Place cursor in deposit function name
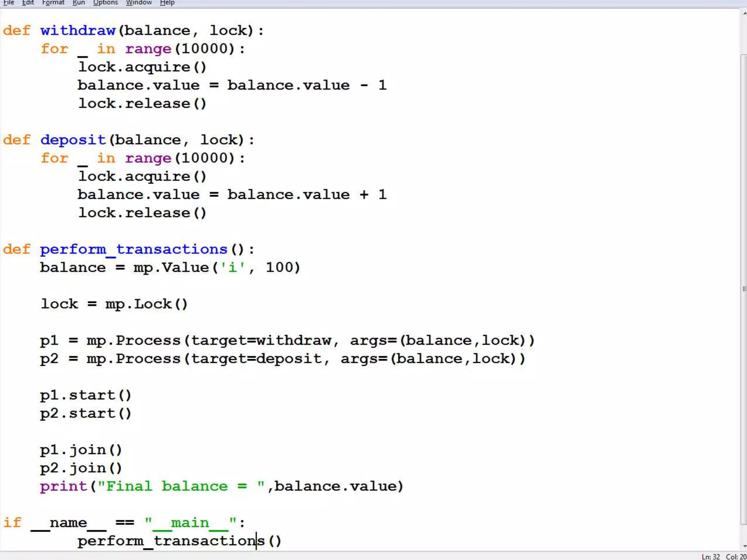The image size is (747, 560). 73,140
